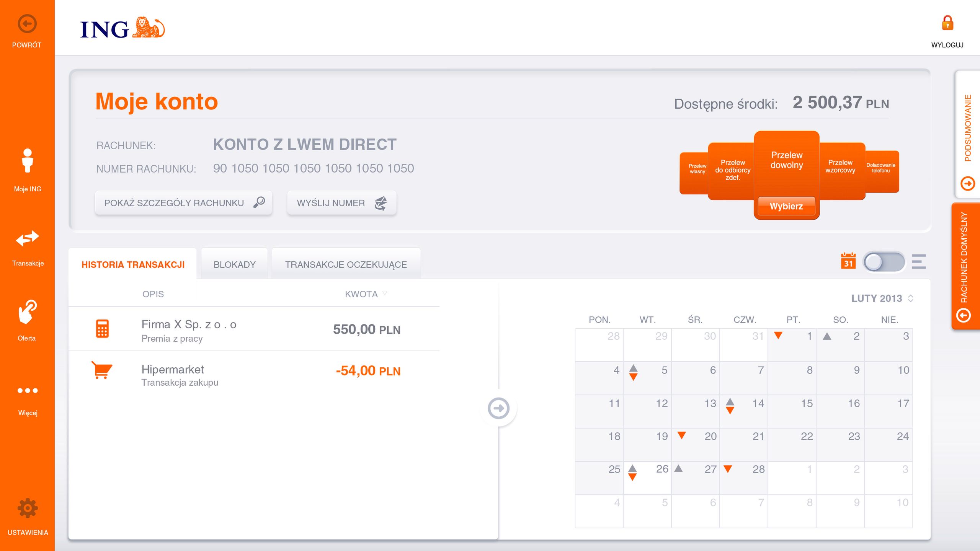
Task: Click the list view icon next to toggle
Action: click(x=919, y=262)
